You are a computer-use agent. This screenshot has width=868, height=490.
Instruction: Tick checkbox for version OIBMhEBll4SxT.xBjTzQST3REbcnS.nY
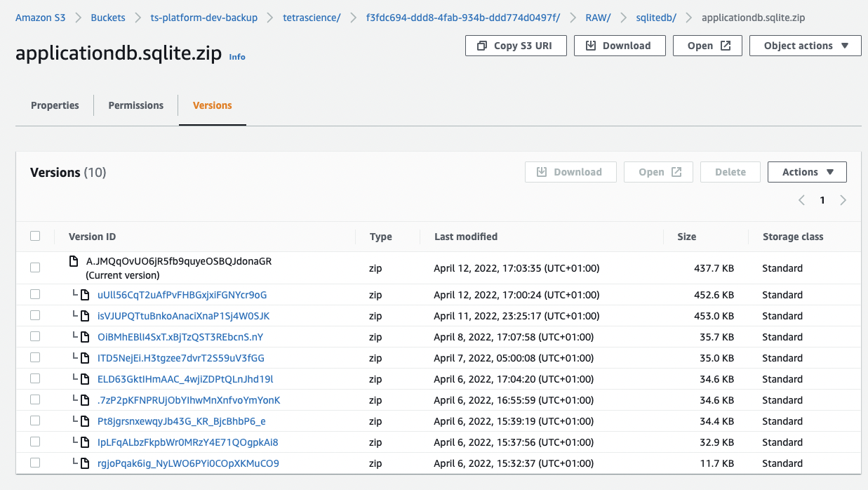click(x=35, y=336)
